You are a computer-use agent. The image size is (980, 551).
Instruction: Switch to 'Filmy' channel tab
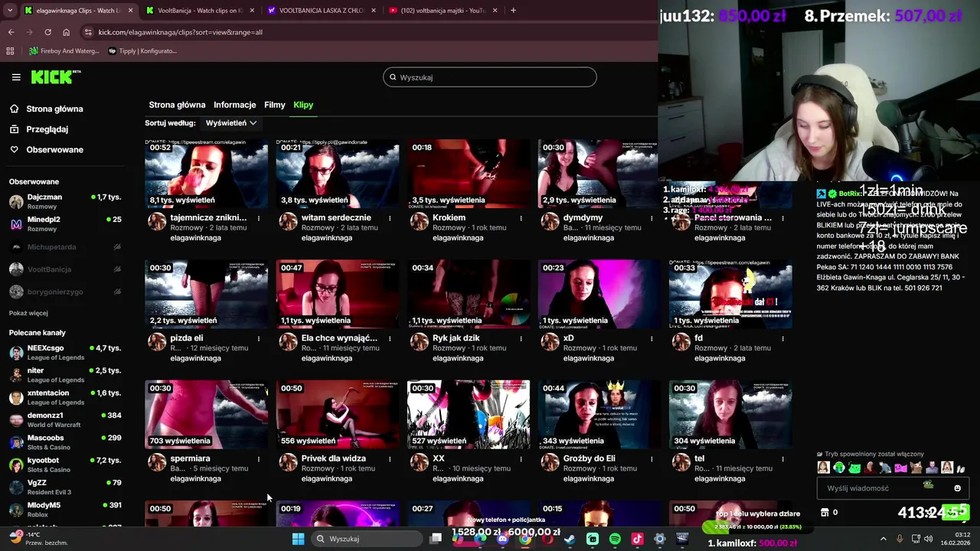[x=274, y=105]
